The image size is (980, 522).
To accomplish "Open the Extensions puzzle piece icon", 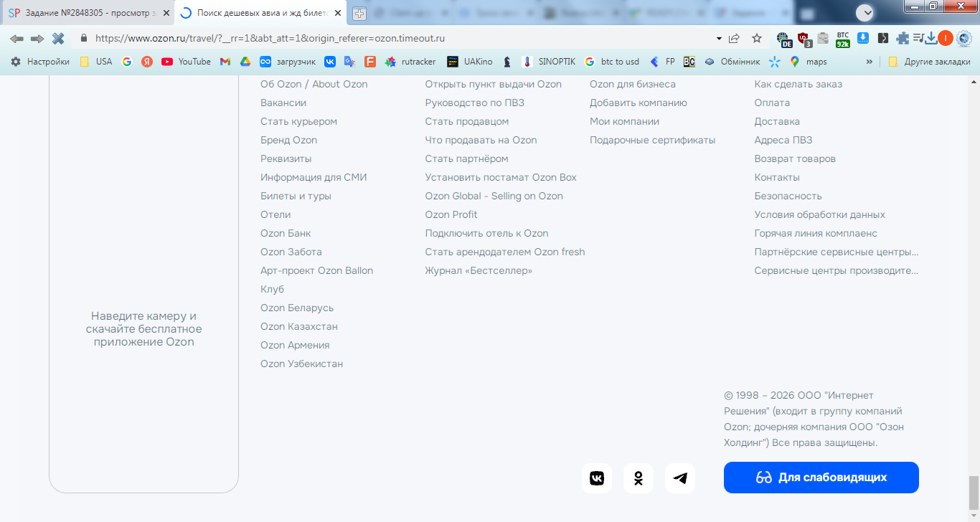I will tap(903, 39).
